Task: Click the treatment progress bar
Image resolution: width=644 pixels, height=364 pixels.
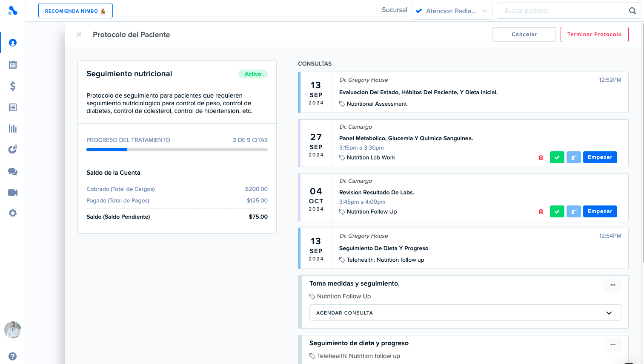Action: (x=177, y=150)
